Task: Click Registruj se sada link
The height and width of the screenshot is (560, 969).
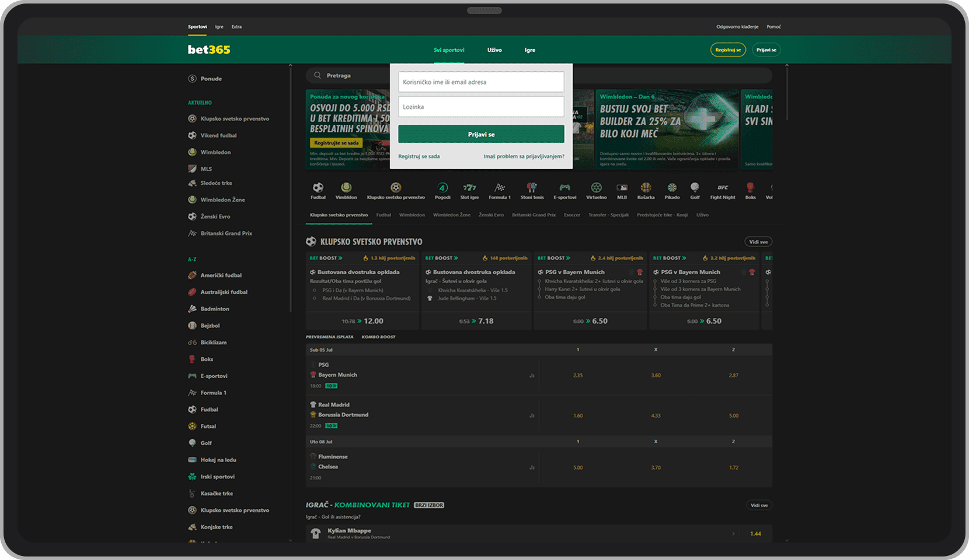Action: (x=419, y=156)
